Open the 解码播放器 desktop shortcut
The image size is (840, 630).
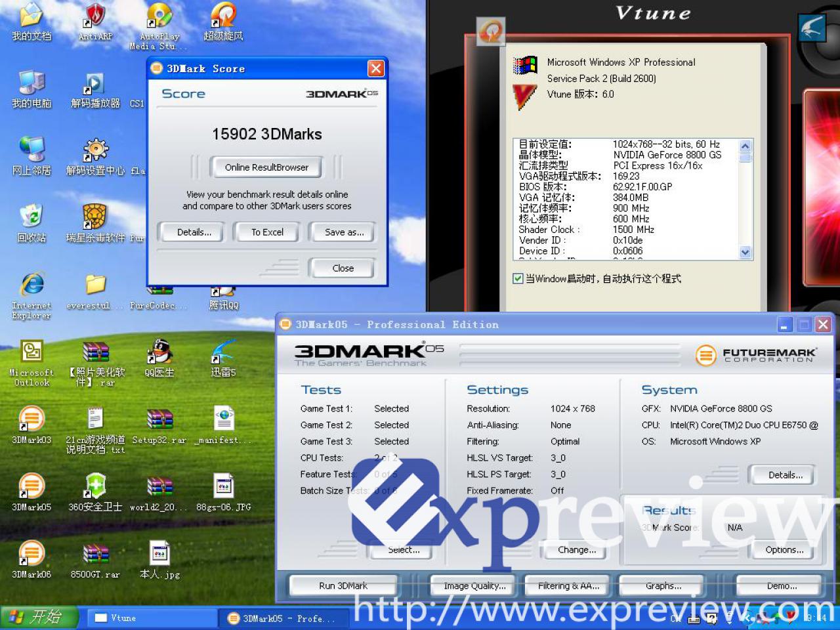[95, 90]
